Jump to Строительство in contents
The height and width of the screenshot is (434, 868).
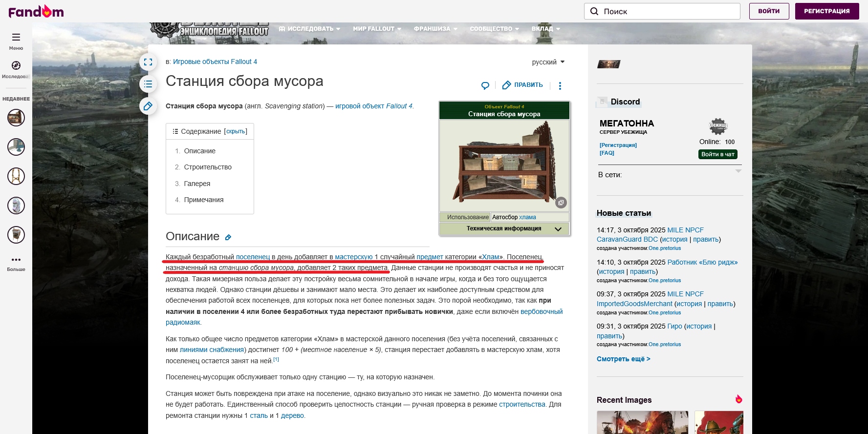208,167
